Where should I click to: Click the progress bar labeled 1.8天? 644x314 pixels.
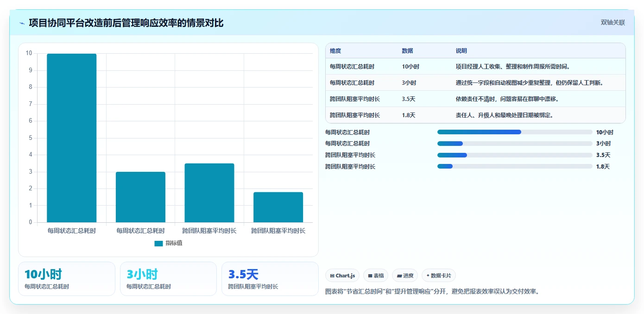click(x=515, y=166)
